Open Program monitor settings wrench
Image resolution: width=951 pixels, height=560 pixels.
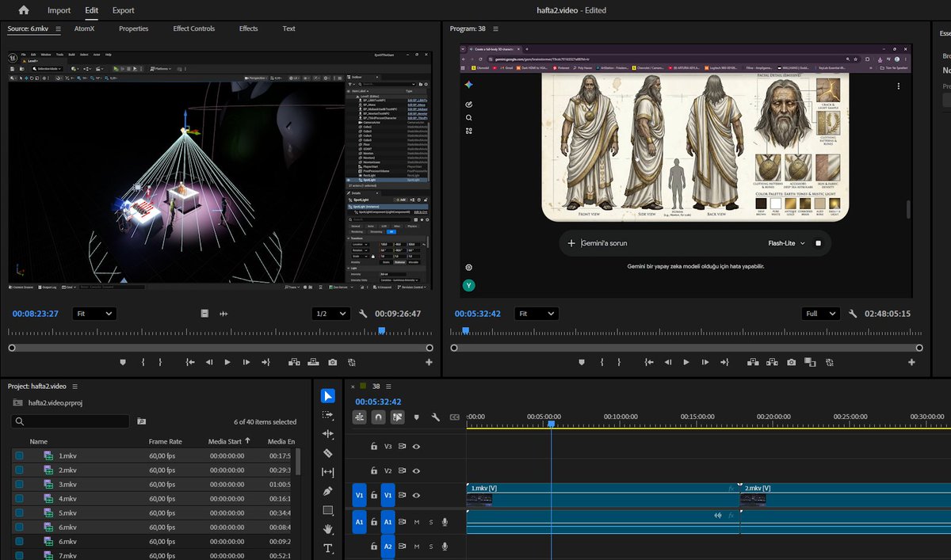tap(853, 314)
